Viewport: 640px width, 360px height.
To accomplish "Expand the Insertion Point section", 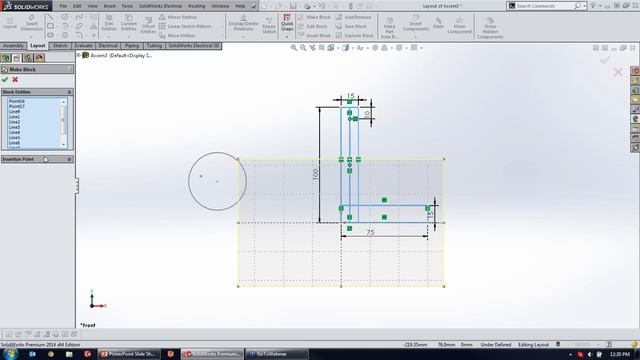I will pyautogui.click(x=69, y=159).
